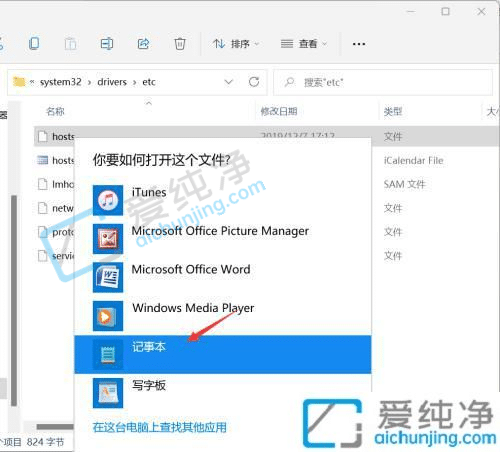Select Microsoft Office Word entry text
Image resolution: width=500 pixels, height=452 pixels.
191,269
